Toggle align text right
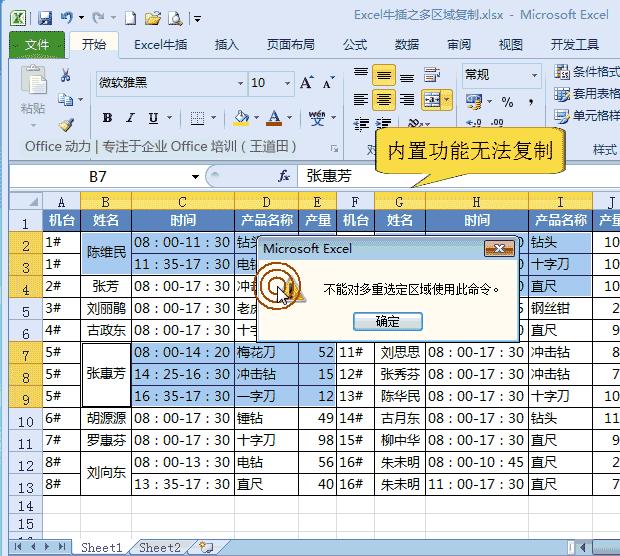Viewport: 620px width, 556px height. (x=407, y=99)
